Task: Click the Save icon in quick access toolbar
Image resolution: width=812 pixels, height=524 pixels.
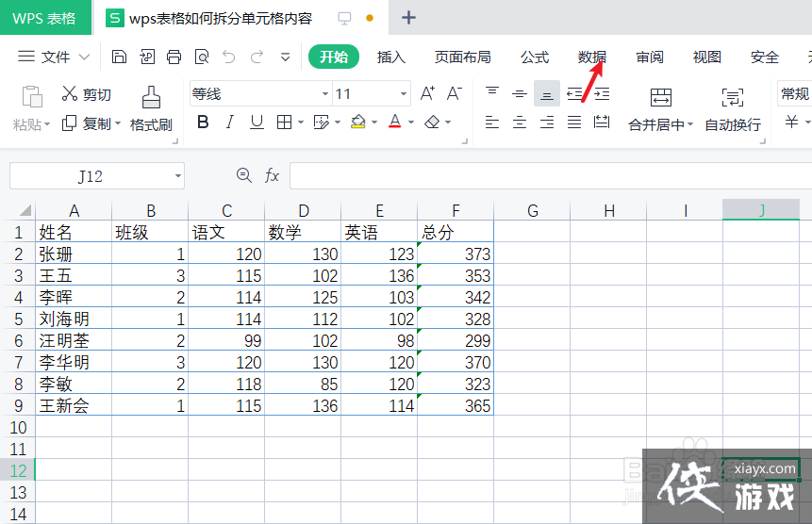Action: (119, 57)
